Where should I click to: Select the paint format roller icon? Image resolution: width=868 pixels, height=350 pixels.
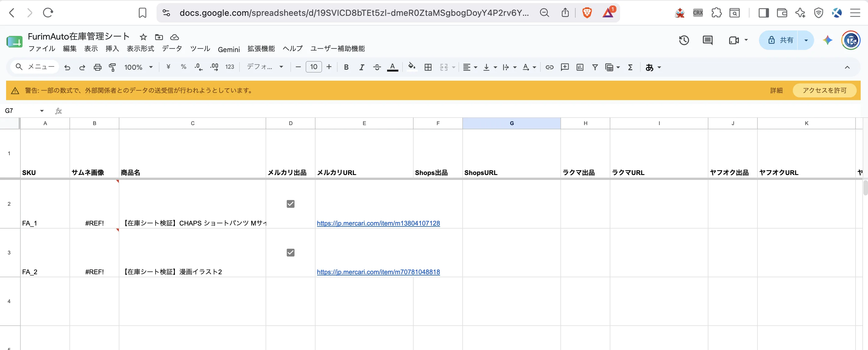[113, 67]
